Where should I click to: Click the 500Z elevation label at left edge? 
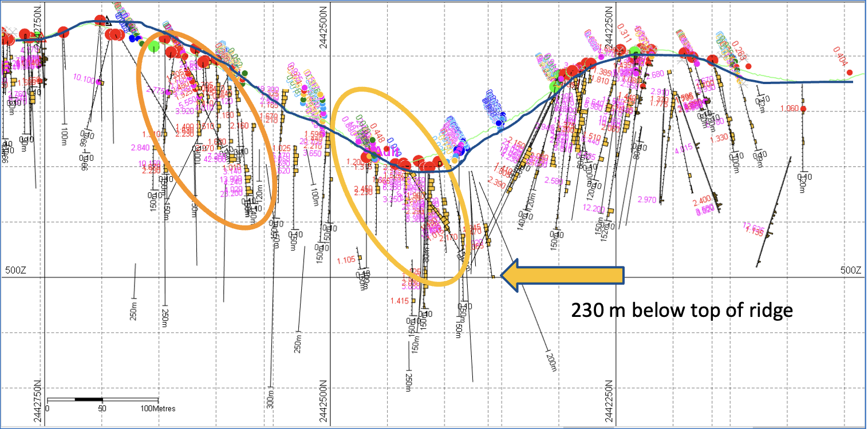point(15,270)
